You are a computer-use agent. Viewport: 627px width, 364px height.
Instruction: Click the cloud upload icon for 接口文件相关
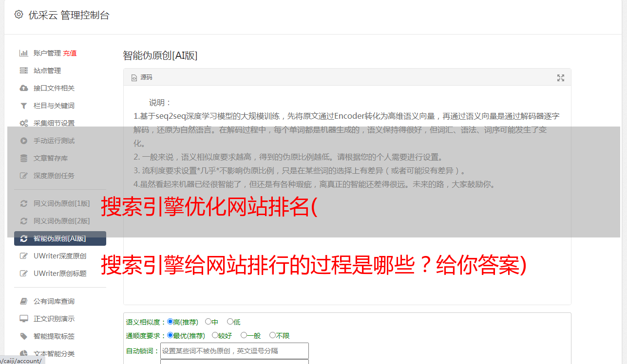(x=23, y=88)
